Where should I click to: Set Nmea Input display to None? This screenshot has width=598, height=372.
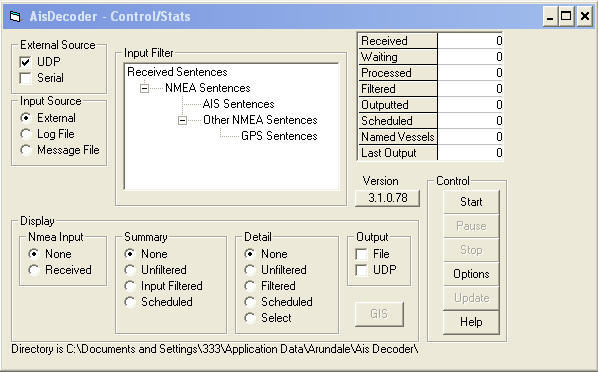(34, 254)
